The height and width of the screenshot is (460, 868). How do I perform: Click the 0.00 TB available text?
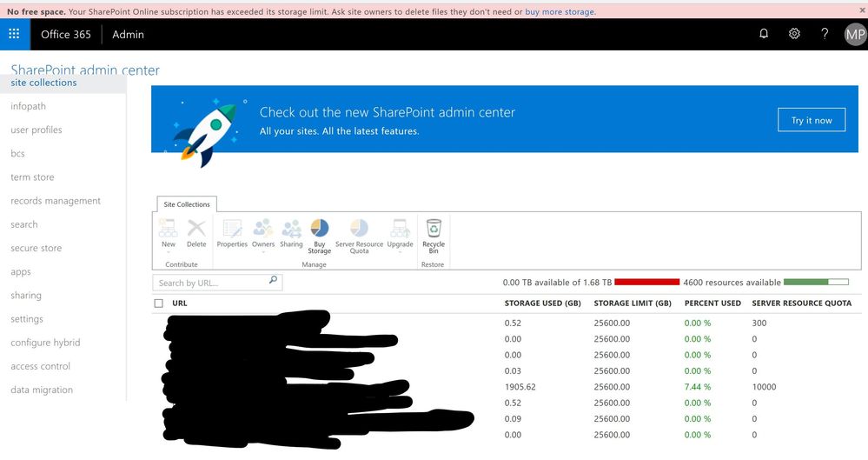557,283
